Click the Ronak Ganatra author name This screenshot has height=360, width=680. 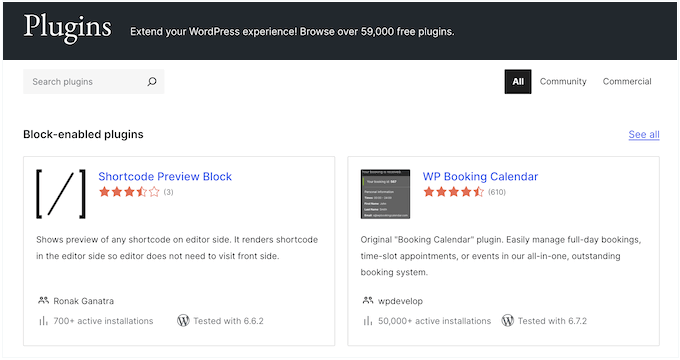[x=84, y=301]
